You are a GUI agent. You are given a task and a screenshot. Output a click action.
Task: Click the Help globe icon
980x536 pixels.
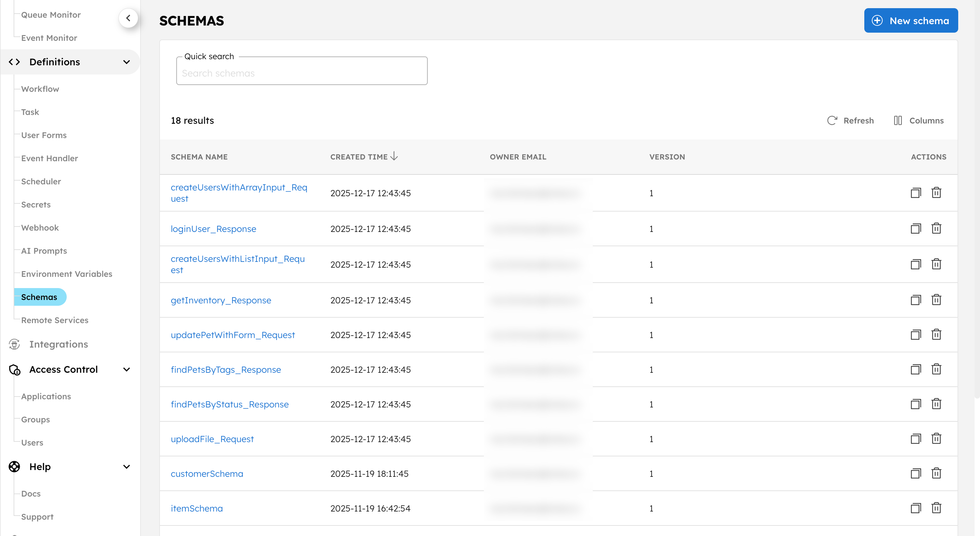14,466
